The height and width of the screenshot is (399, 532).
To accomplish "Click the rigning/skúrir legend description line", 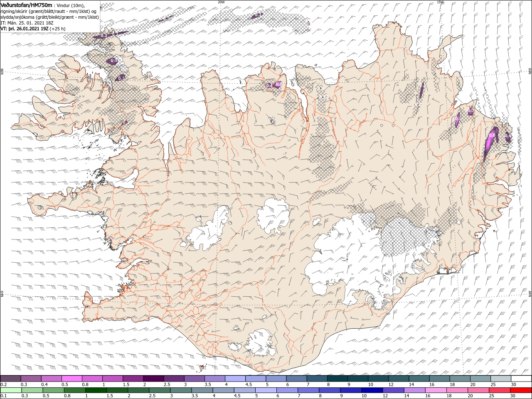I will (x=48, y=11).
